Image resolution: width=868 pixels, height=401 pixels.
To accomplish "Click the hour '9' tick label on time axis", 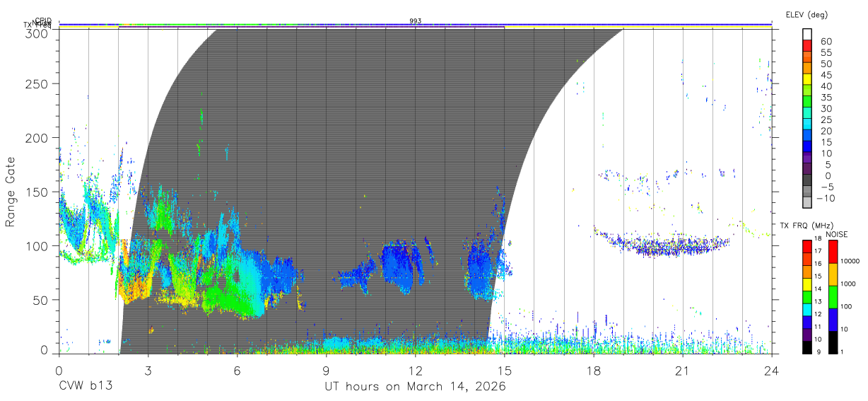I will point(326,370).
